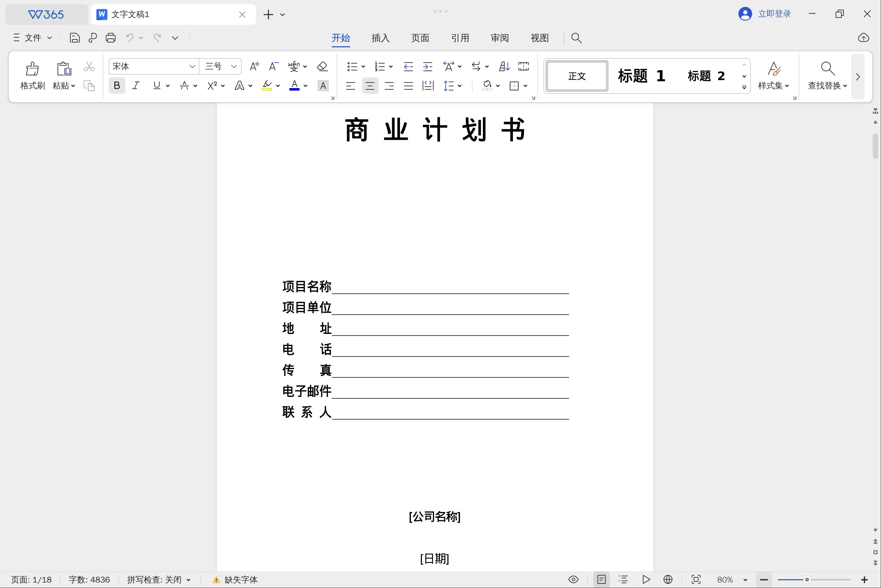
Task: Open the Style Set (样式集) icon
Action: (x=774, y=68)
